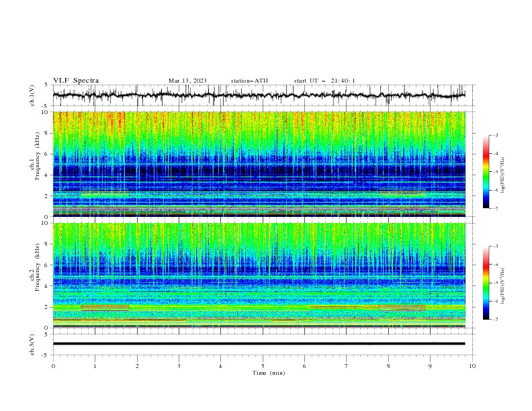Click the "ch.1(V)" axis label

32,95
